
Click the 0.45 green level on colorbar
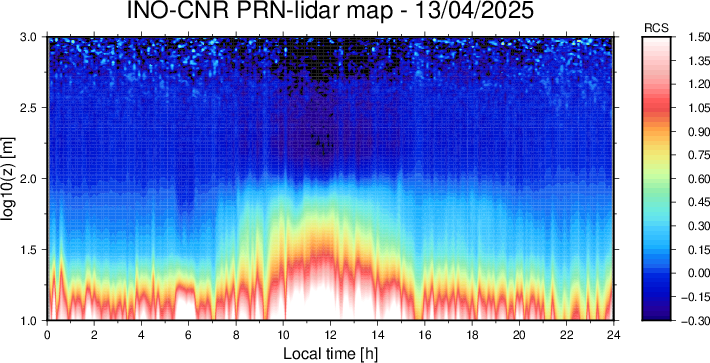tap(656, 202)
